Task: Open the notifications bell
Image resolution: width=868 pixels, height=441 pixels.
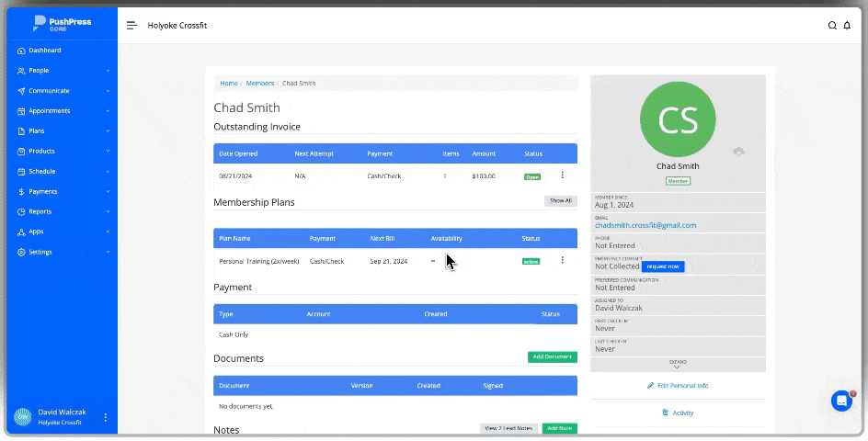Action: pyautogui.click(x=847, y=26)
